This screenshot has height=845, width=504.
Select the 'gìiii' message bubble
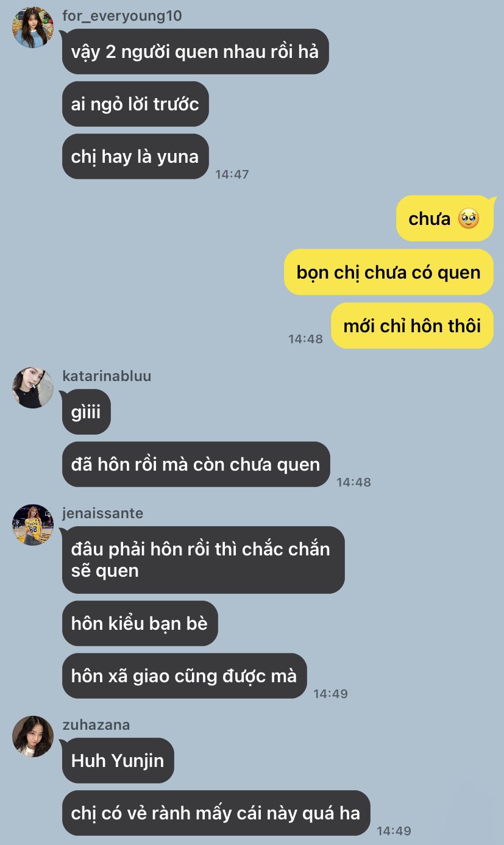pyautogui.click(x=87, y=412)
